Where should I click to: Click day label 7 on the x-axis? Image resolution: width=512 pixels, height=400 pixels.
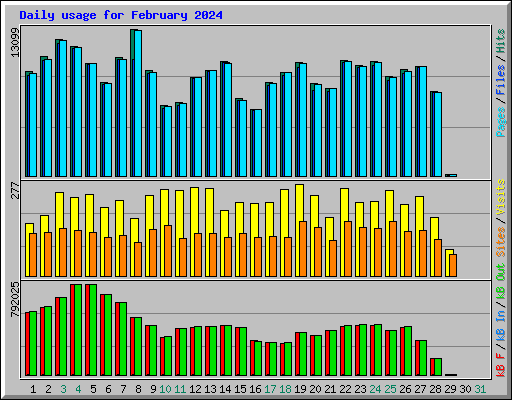pos(123,389)
